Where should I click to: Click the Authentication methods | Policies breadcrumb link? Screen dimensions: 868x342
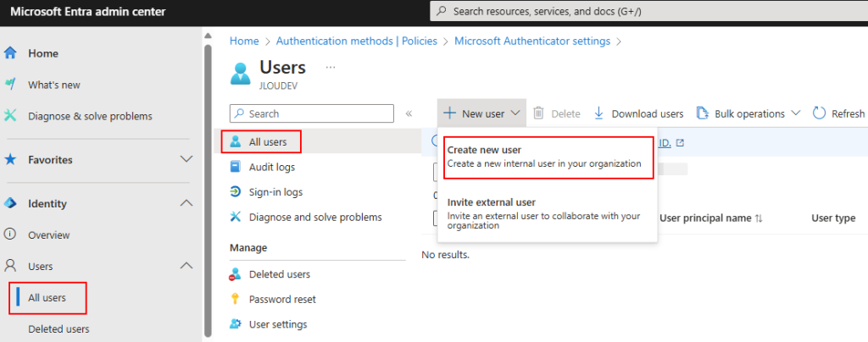point(357,41)
